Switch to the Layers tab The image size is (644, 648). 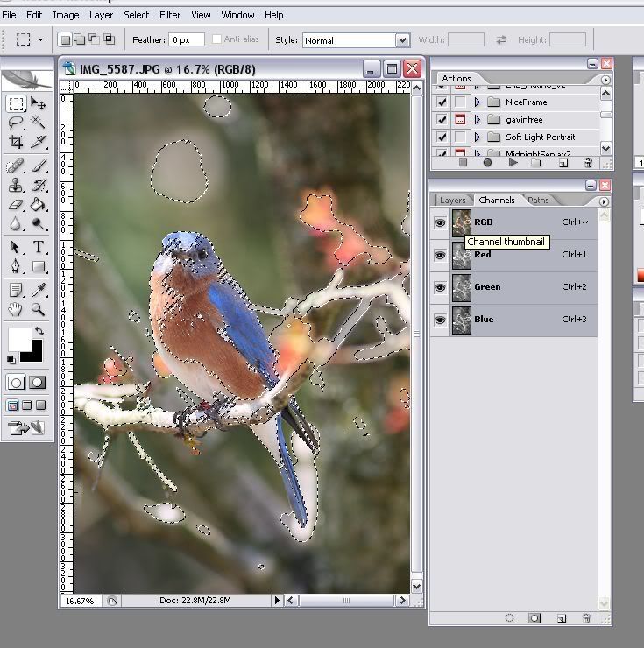pos(452,201)
